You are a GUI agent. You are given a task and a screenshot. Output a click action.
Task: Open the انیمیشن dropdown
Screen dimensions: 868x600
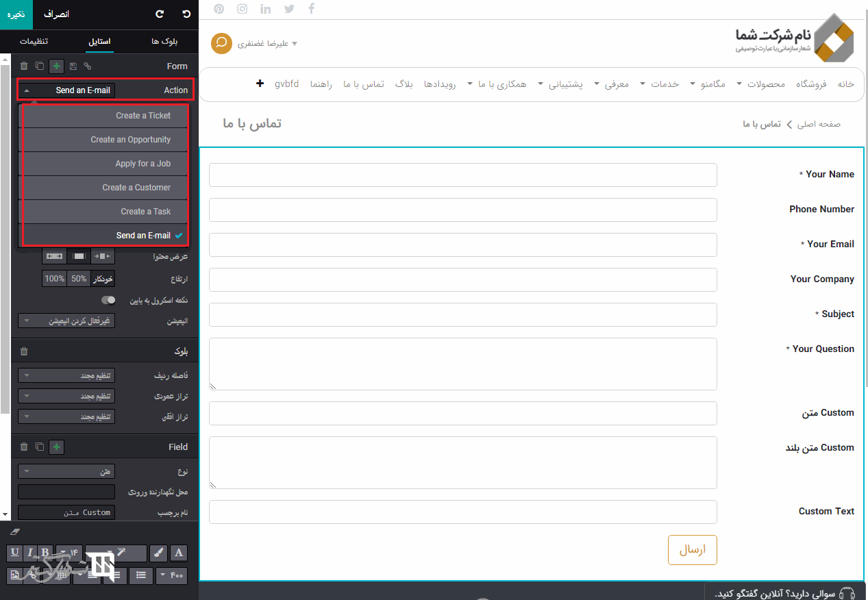(x=66, y=321)
